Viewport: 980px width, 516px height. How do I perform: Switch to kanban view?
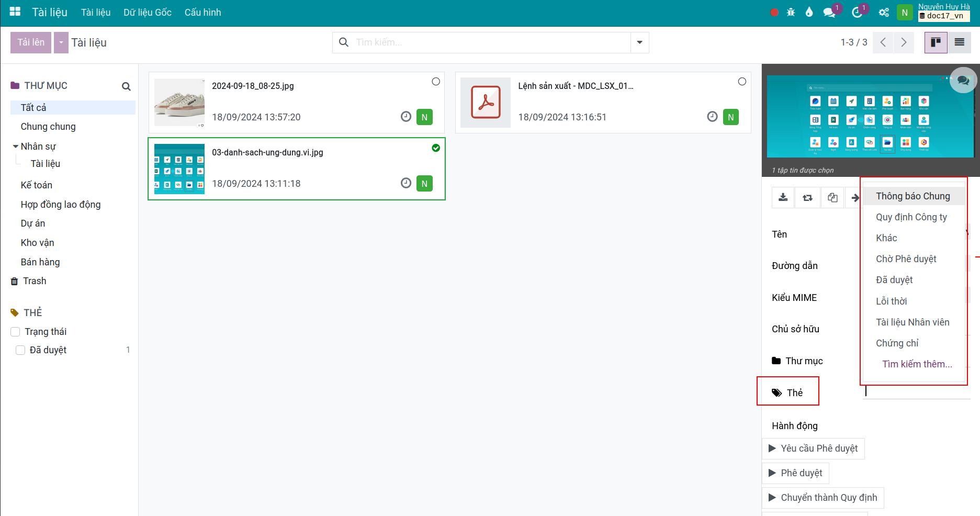pyautogui.click(x=936, y=42)
